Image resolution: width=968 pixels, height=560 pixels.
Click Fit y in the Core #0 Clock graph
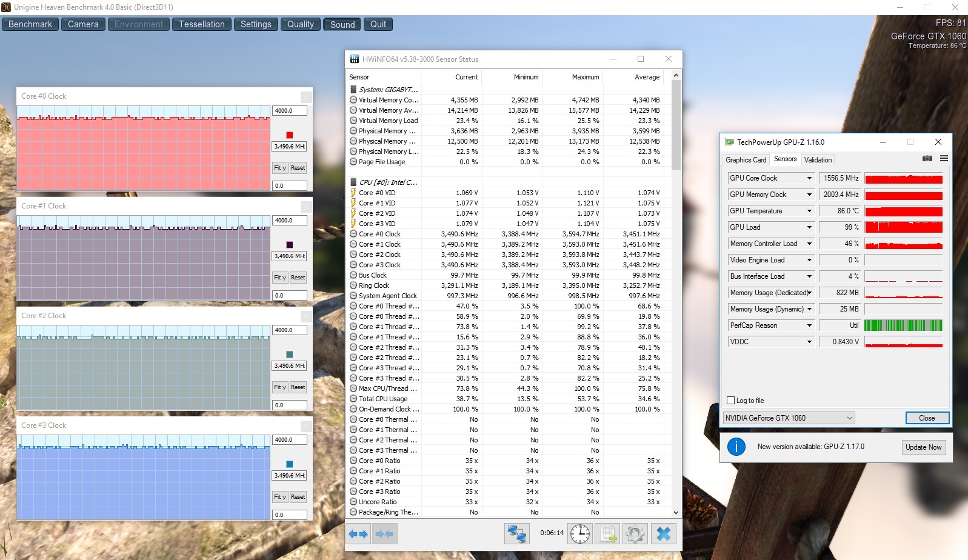click(280, 168)
